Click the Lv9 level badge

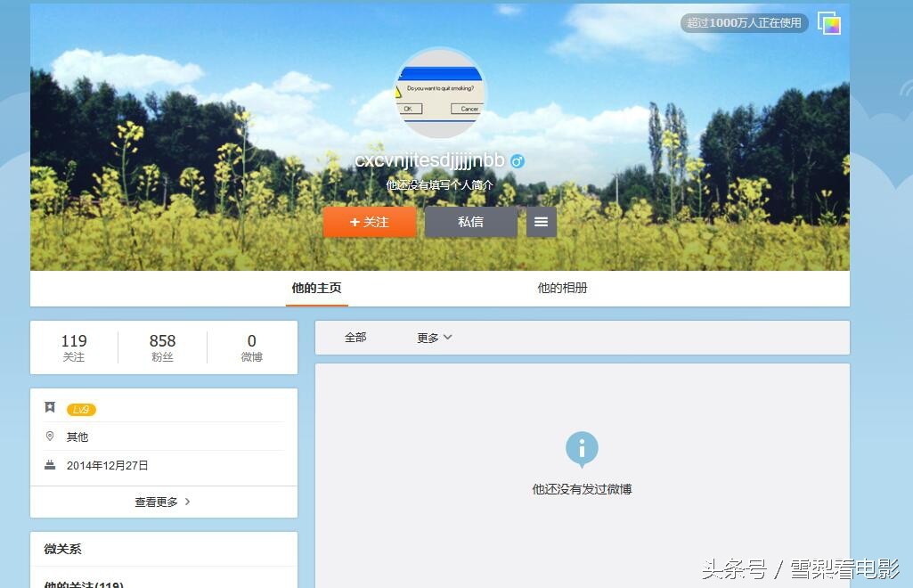(81, 410)
